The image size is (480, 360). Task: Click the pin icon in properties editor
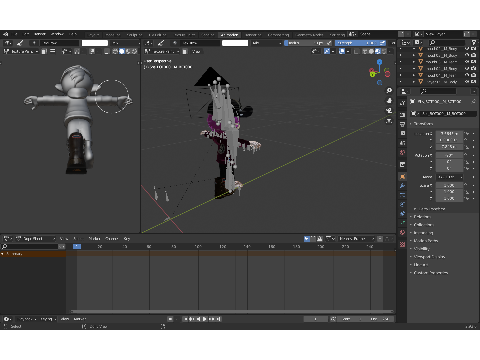click(473, 101)
